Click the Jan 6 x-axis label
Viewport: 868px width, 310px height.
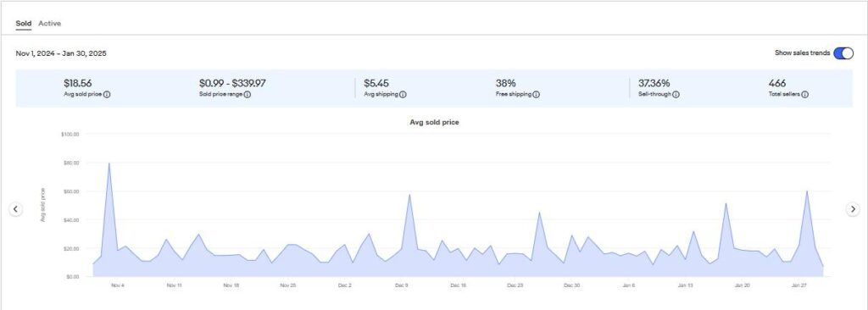(629, 285)
